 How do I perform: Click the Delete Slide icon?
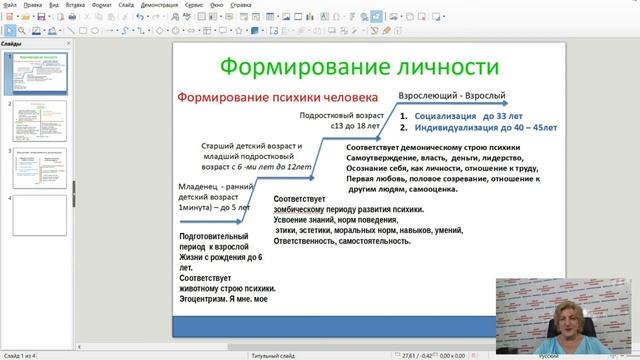(x=422, y=17)
